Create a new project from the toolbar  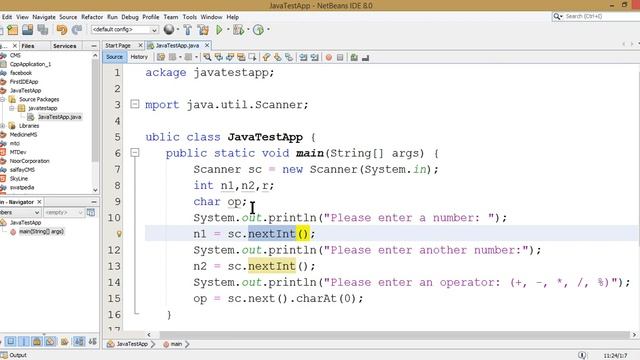(x=13, y=30)
